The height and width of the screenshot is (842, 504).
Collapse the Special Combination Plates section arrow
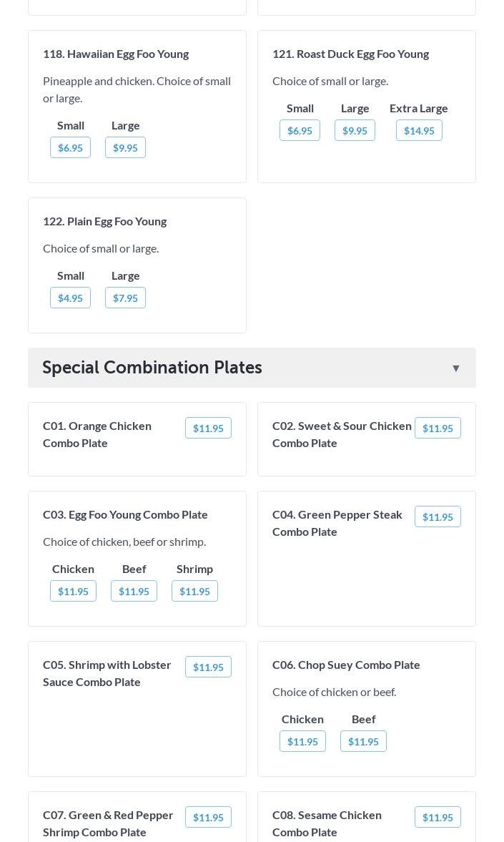click(x=455, y=368)
